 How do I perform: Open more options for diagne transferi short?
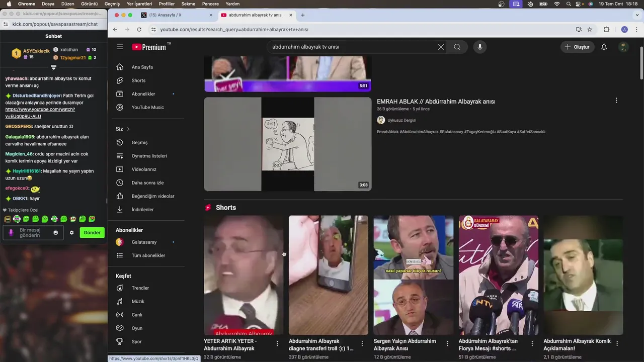362,343
